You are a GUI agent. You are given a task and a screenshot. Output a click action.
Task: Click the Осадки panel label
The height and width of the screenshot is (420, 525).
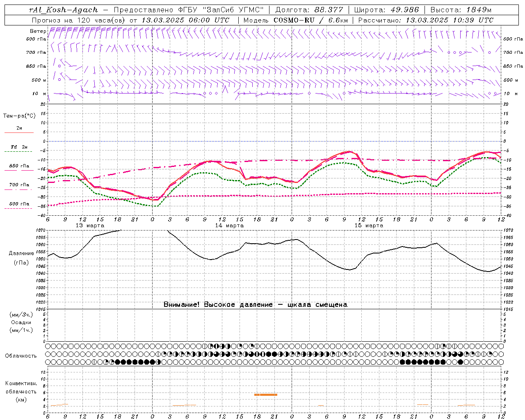[21, 322]
